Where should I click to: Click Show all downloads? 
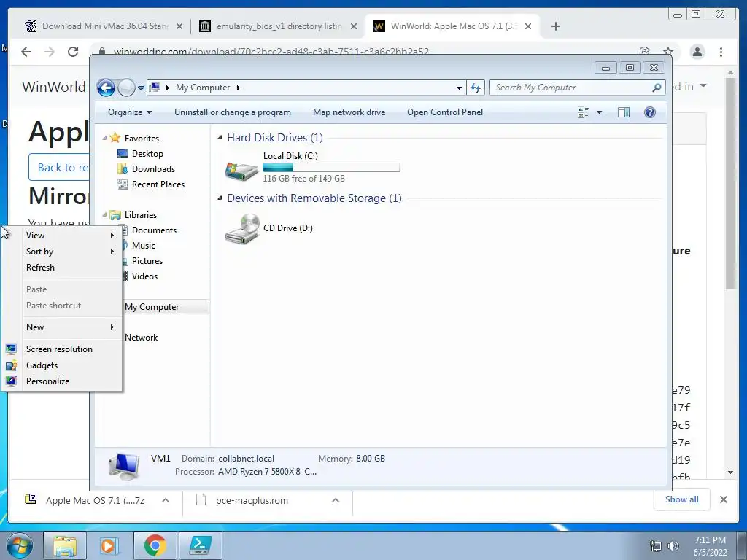(682, 499)
